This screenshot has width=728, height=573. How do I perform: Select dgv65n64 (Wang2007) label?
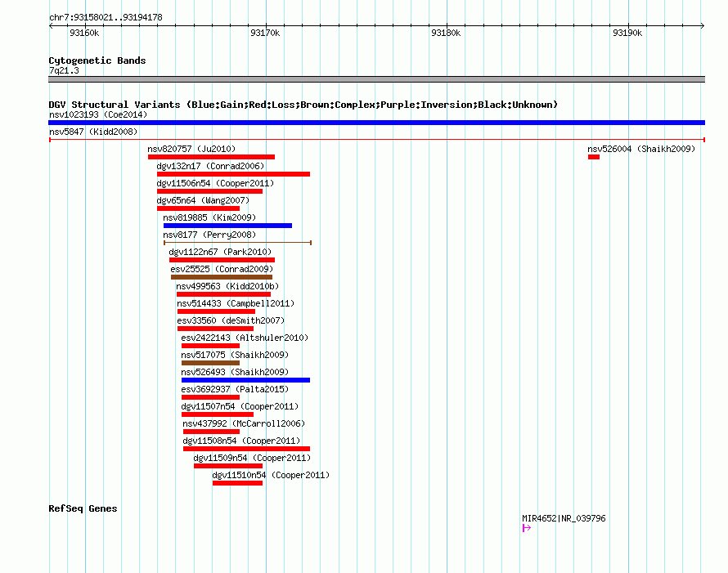[203, 200]
